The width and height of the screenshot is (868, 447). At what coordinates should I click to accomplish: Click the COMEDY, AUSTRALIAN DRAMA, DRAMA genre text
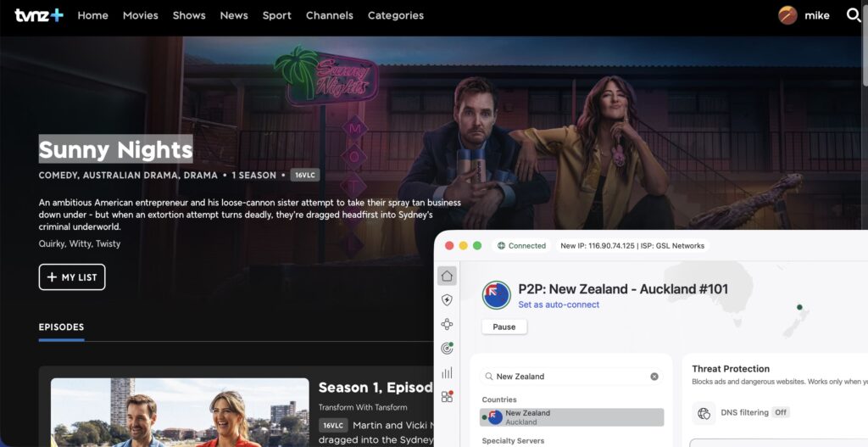[x=128, y=176]
